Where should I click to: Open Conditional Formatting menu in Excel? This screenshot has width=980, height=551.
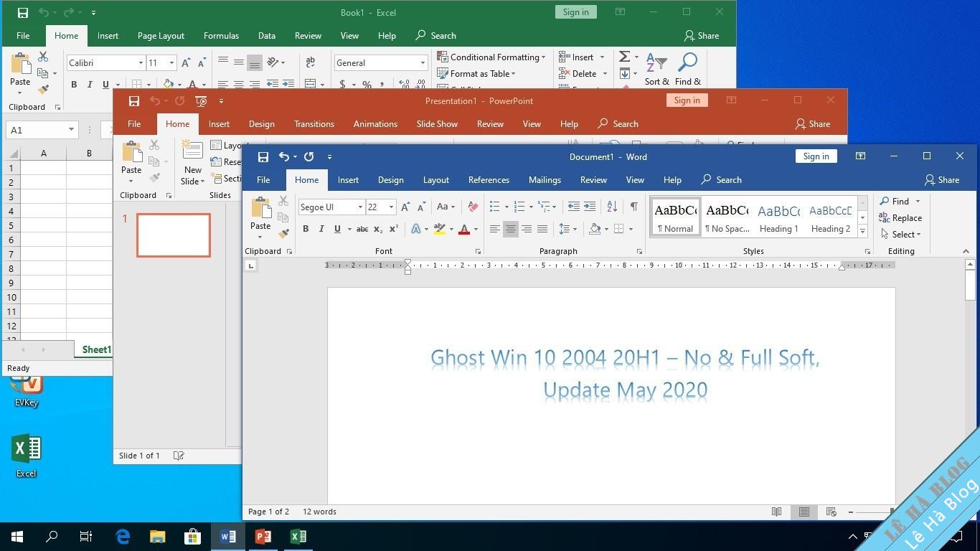pyautogui.click(x=491, y=57)
